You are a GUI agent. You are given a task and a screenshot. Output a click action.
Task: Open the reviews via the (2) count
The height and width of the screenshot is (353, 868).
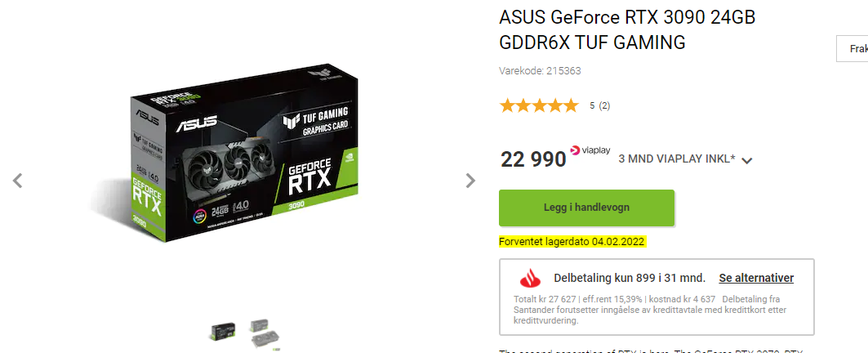(x=604, y=106)
